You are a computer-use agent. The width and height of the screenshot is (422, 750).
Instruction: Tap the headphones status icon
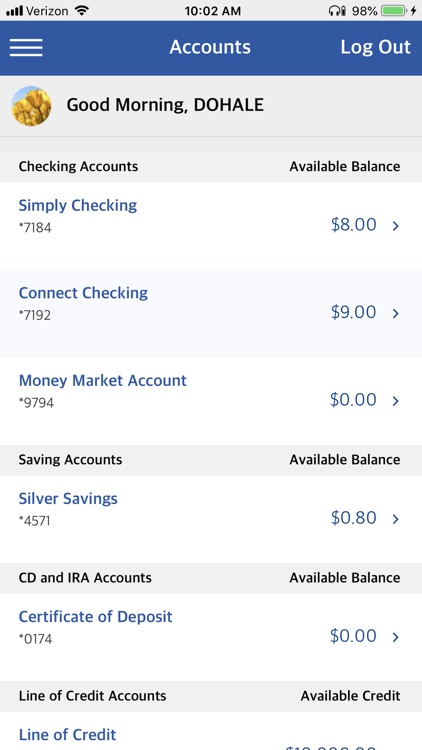pos(337,11)
